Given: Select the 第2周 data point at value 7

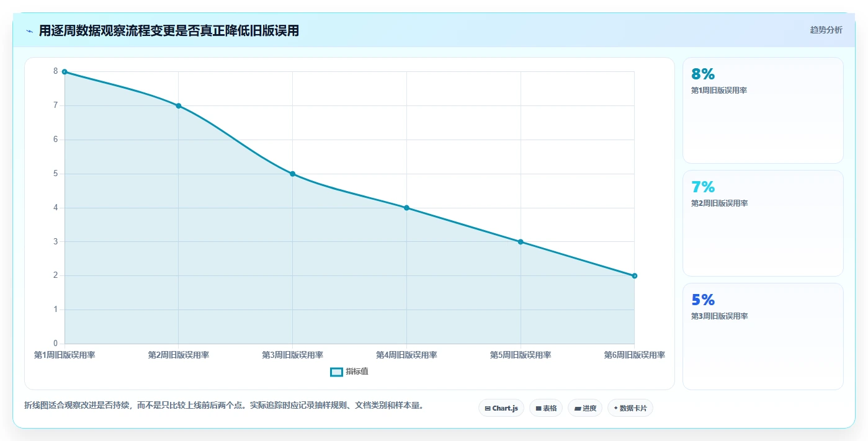Looking at the screenshot, I should coord(179,106).
